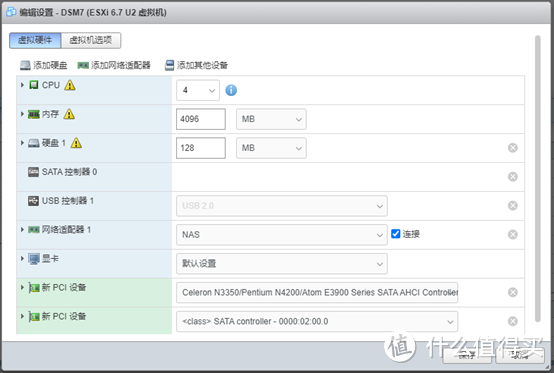Remove 网络适配器 1 with X icon
Image resolution: width=554 pixels, height=373 pixels.
pos(513,235)
